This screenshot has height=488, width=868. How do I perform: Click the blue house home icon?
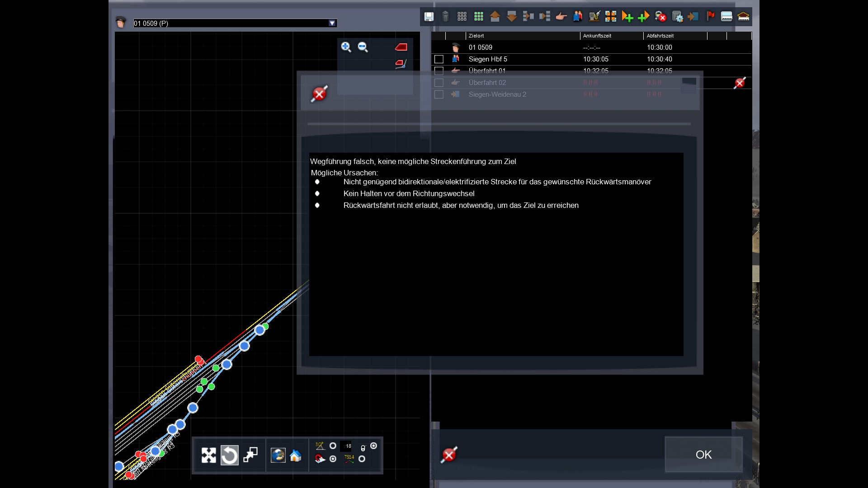pyautogui.click(x=296, y=455)
